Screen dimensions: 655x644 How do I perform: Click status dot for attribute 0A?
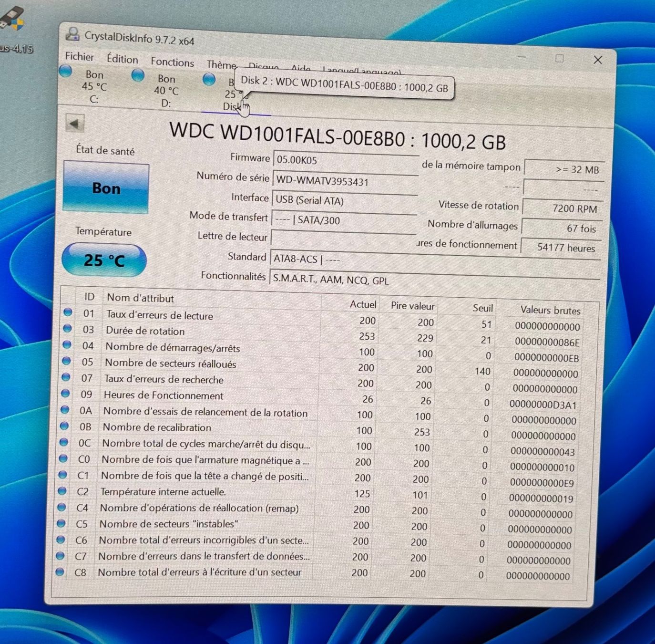coord(64,409)
